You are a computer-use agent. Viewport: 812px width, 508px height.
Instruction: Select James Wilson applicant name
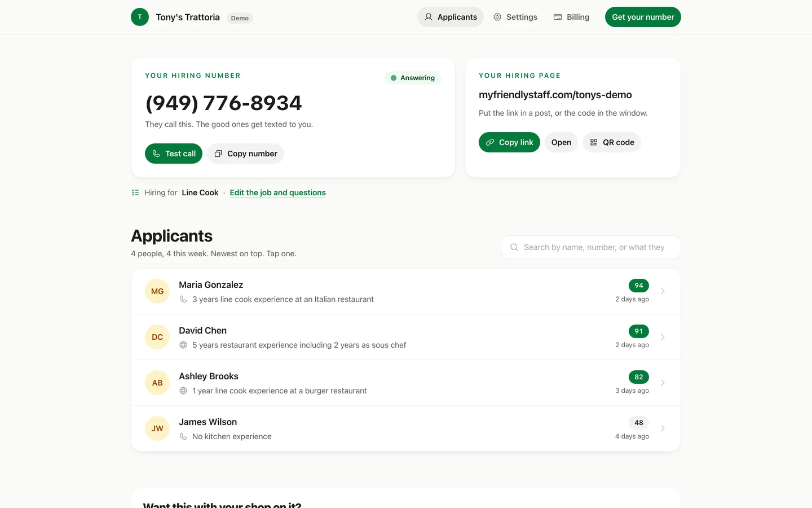click(x=208, y=422)
